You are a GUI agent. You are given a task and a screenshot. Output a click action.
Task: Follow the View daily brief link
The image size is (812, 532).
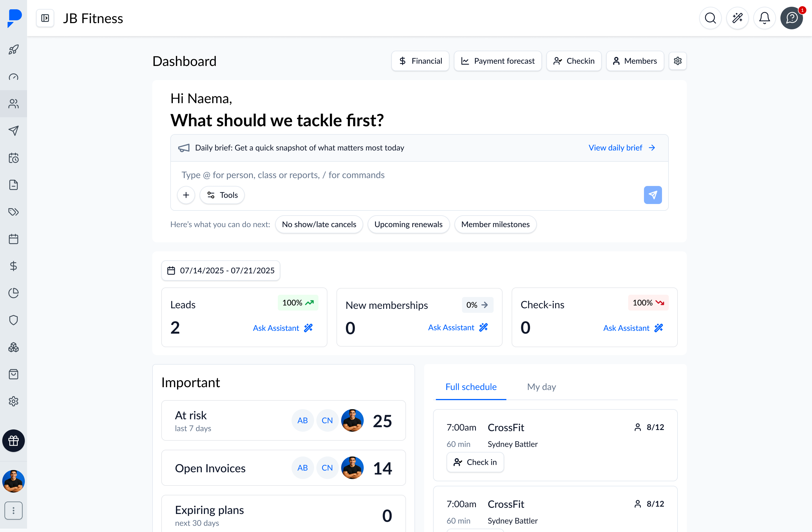(622, 148)
